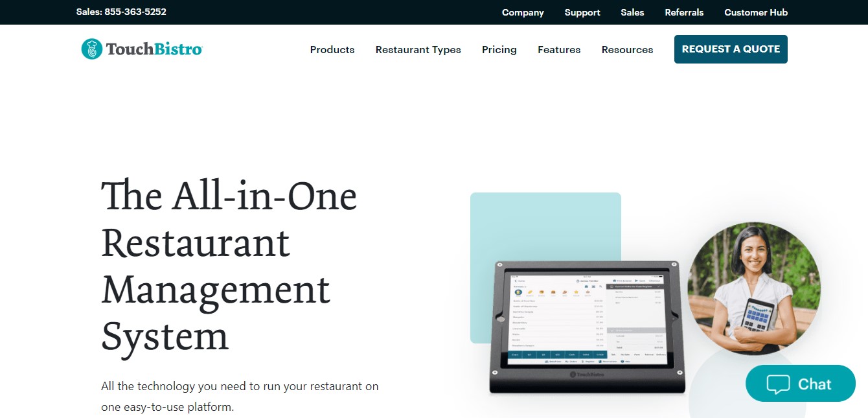Open the Products menu
Screen dimensions: 868x418
(332, 49)
